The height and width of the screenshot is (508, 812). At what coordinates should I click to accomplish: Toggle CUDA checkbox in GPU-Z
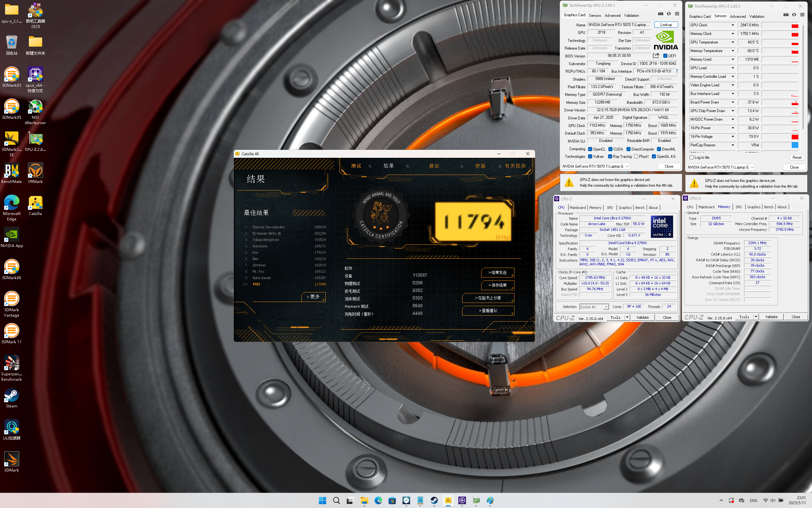click(610, 149)
